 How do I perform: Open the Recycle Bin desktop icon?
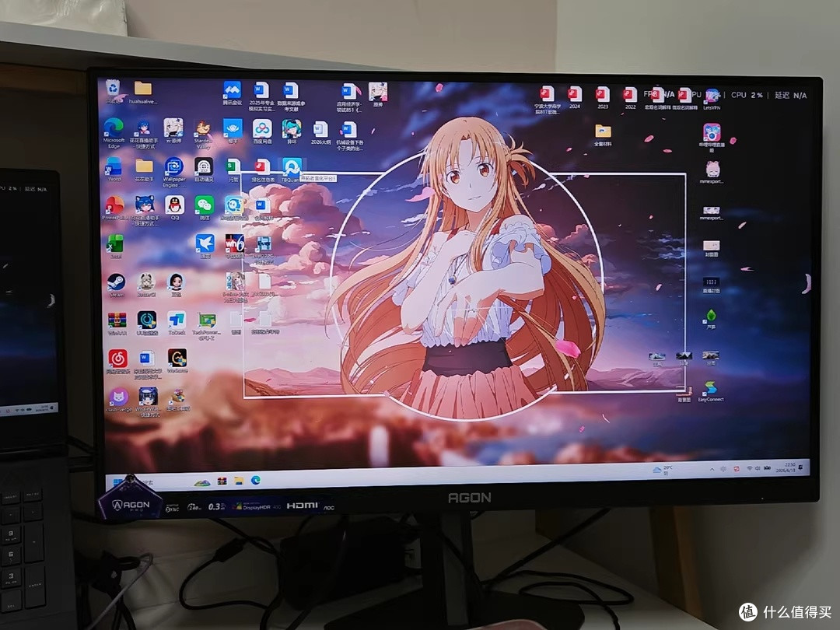[113, 90]
